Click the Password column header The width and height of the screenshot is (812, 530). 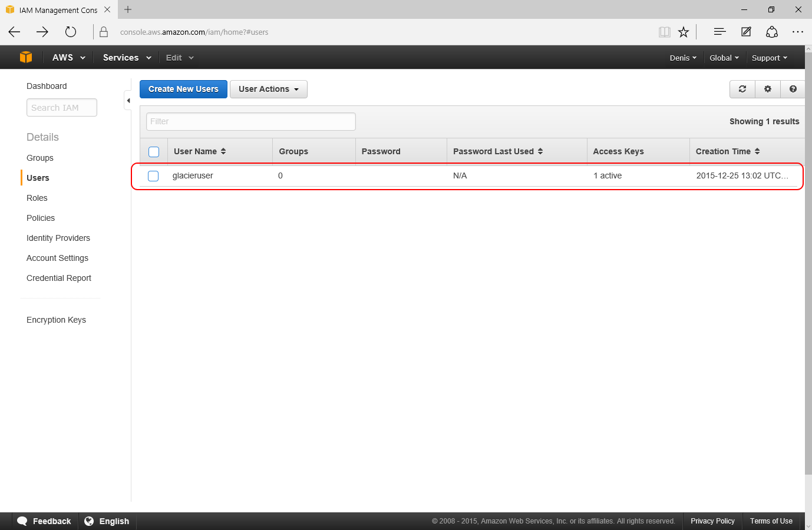381,151
